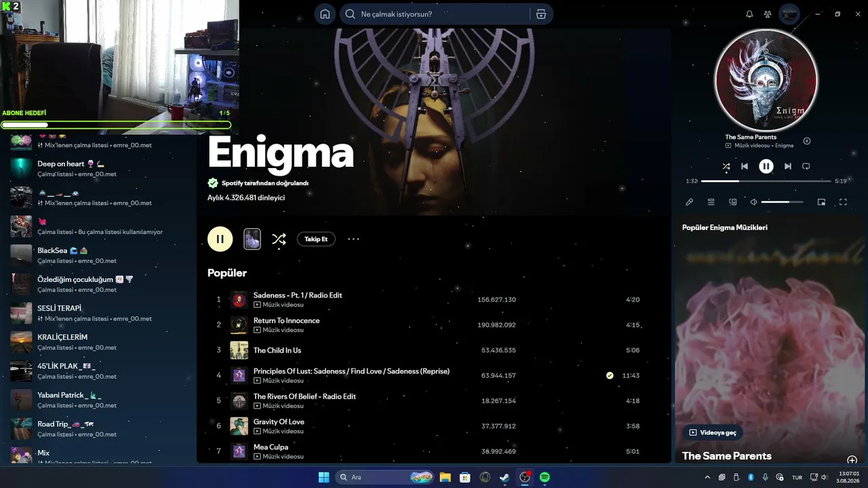Search in the 'Ne çalmak istiyorsun?' field
The height and width of the screenshot is (488, 868).
(x=434, y=14)
